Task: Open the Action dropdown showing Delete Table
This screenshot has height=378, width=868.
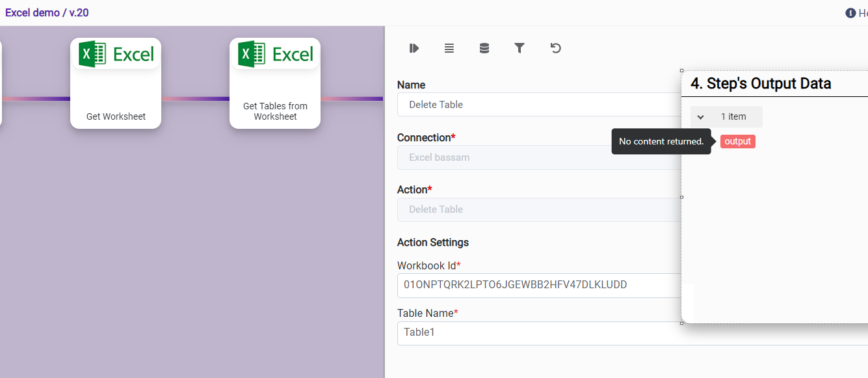Action: click(538, 209)
